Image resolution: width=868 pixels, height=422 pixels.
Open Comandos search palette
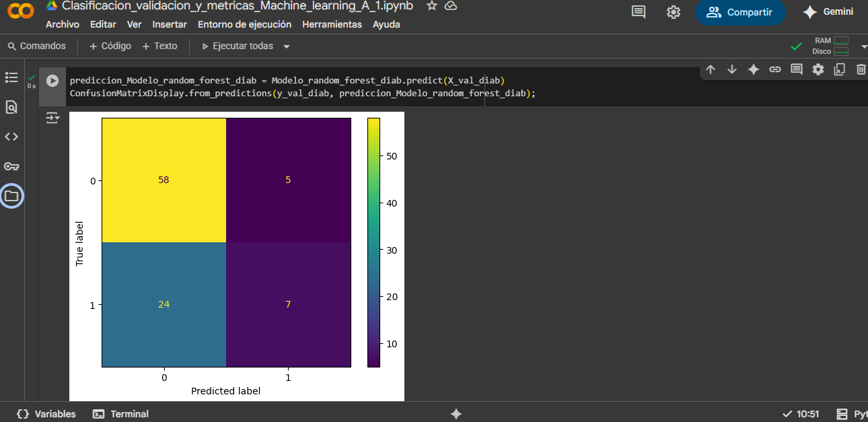tap(36, 46)
